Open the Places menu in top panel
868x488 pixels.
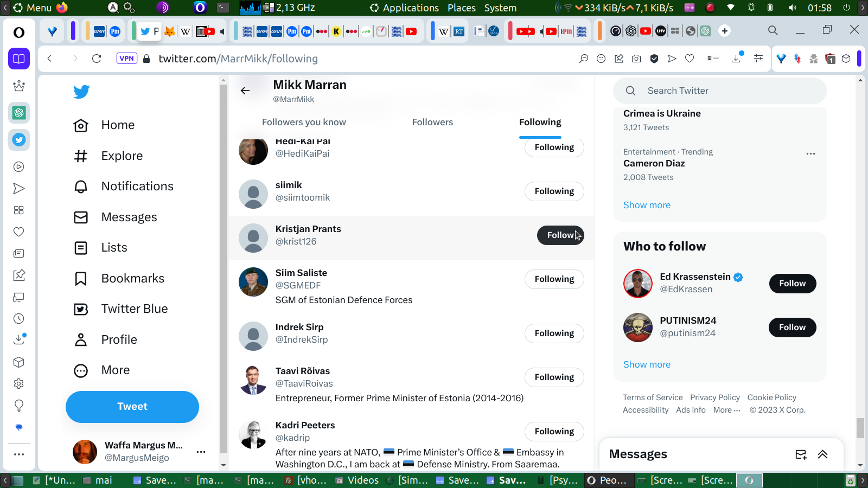[x=462, y=8]
